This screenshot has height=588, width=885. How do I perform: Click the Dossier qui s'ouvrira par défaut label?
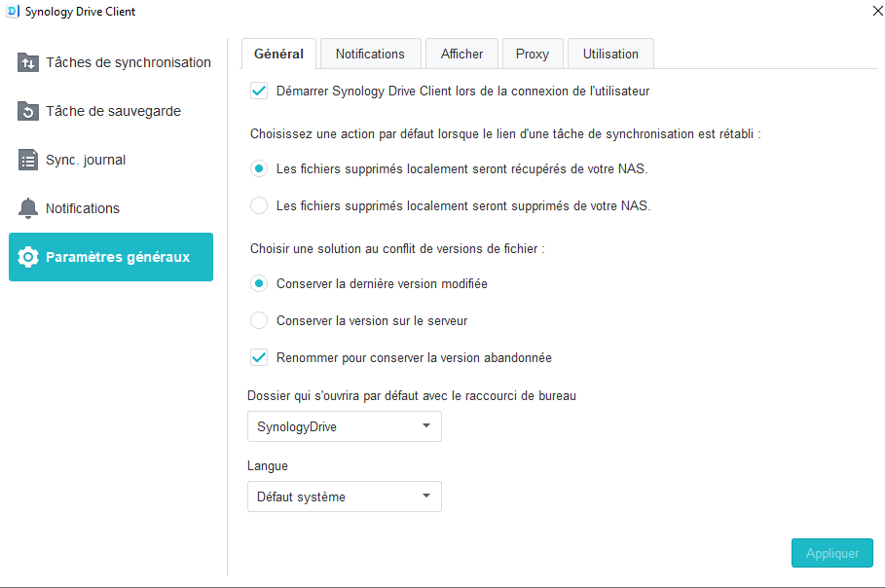[x=412, y=395]
